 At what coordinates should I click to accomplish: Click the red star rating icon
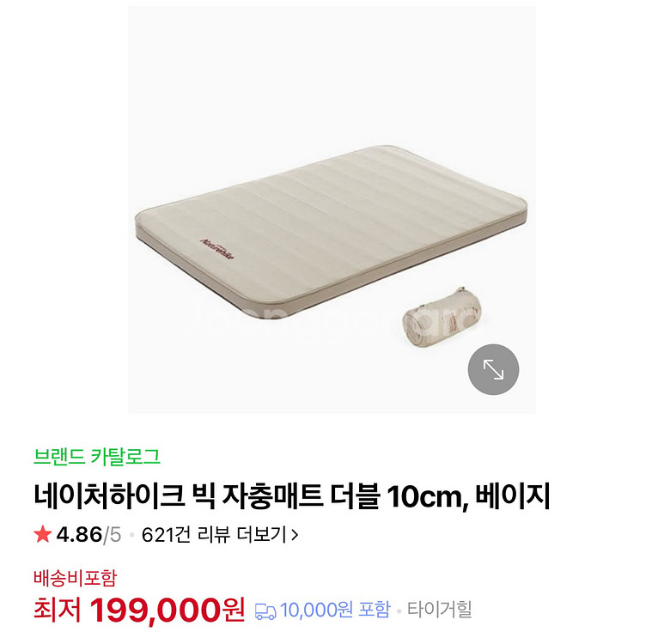[43, 534]
